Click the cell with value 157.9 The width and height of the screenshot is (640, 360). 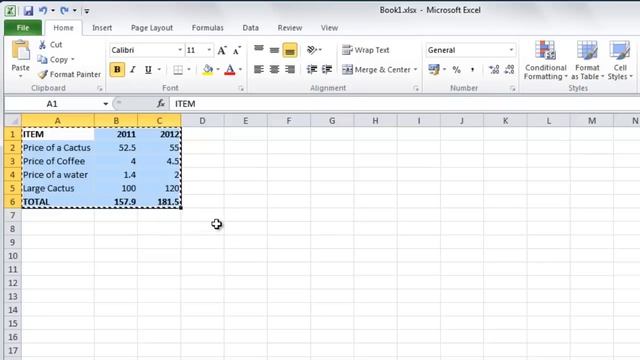[x=116, y=202]
